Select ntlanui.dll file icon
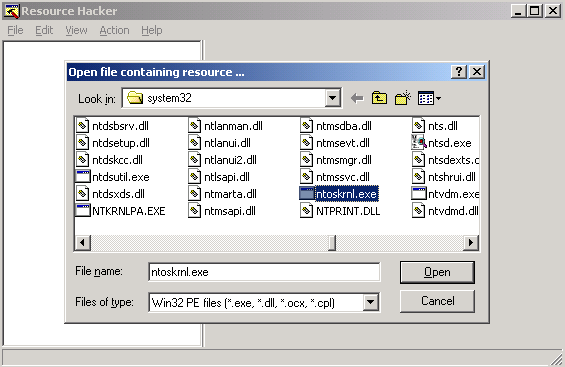The image size is (565, 367). [195, 143]
